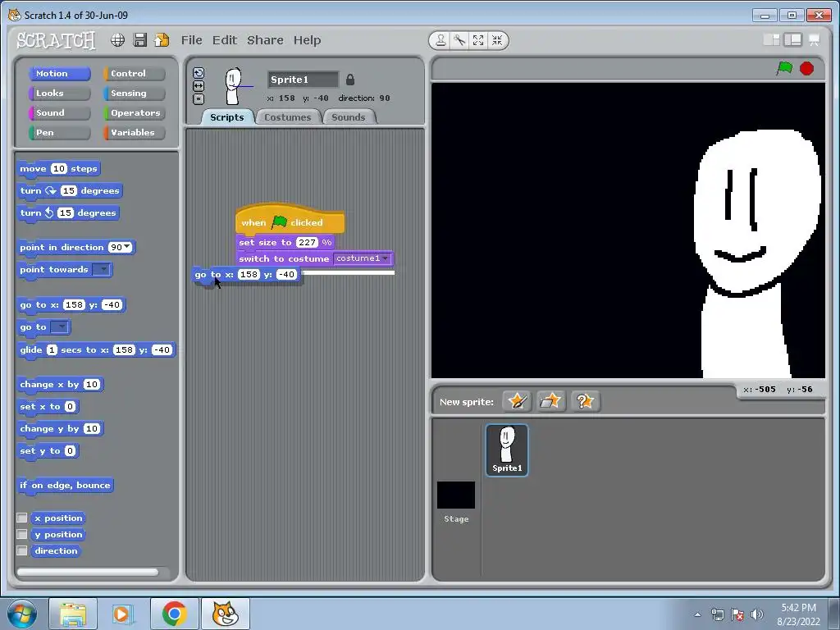The height and width of the screenshot is (630, 840).
Task: Select the Sound block category
Action: (x=59, y=113)
